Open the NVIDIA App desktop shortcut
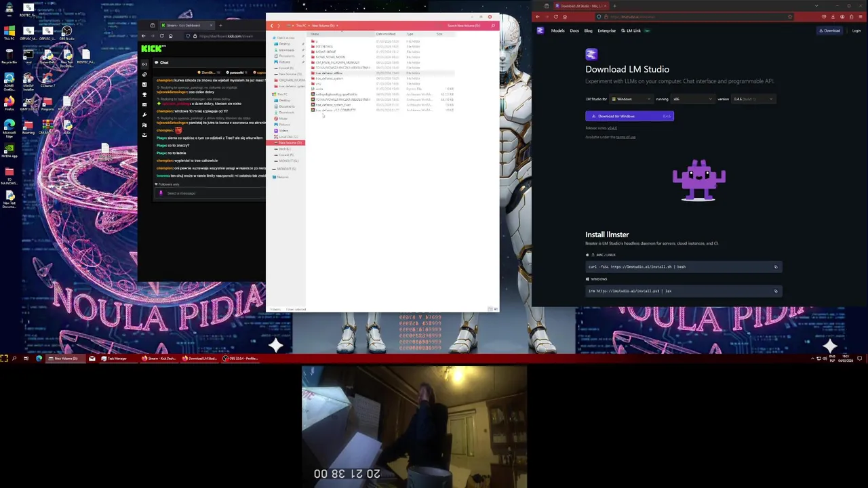 point(9,151)
